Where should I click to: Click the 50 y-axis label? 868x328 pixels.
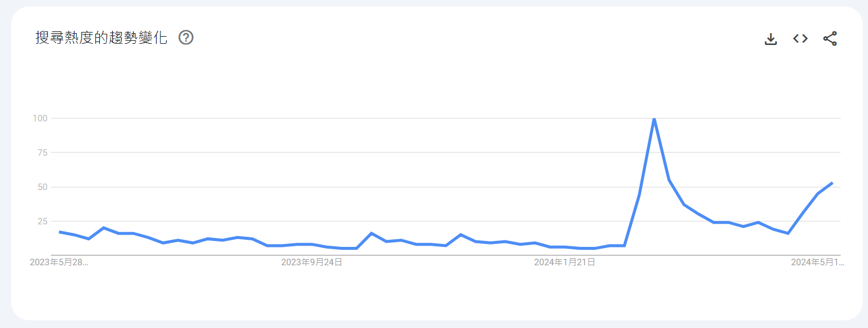click(42, 187)
